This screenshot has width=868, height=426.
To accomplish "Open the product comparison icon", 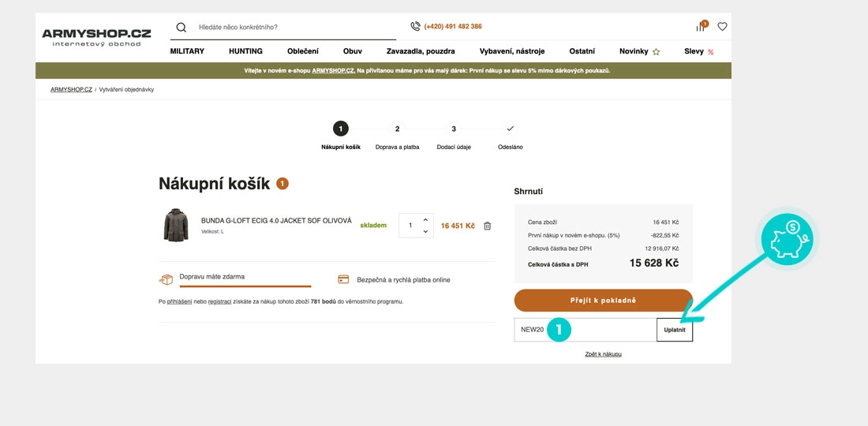I will click(701, 27).
